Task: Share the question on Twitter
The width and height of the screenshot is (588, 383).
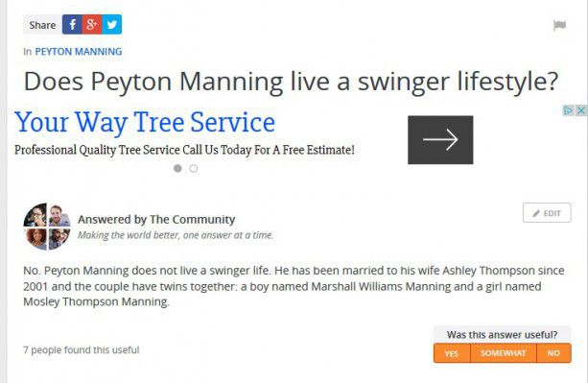Action: [112, 24]
